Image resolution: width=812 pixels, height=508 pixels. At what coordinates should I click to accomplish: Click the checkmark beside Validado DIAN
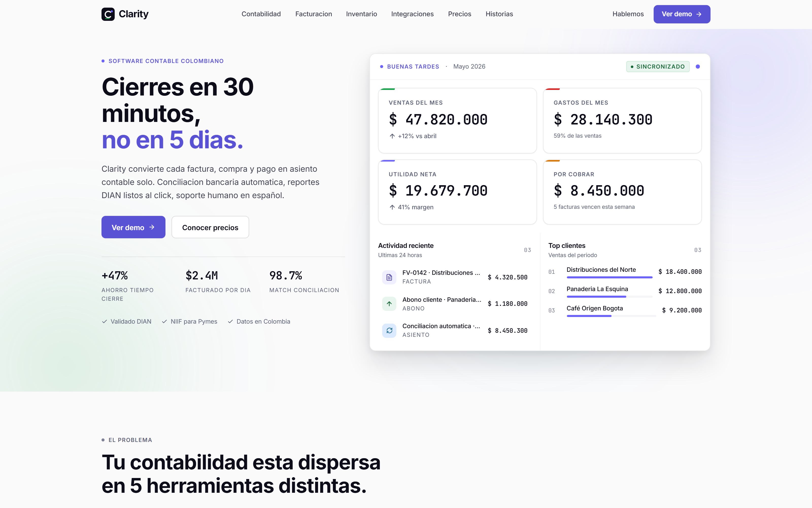104,322
